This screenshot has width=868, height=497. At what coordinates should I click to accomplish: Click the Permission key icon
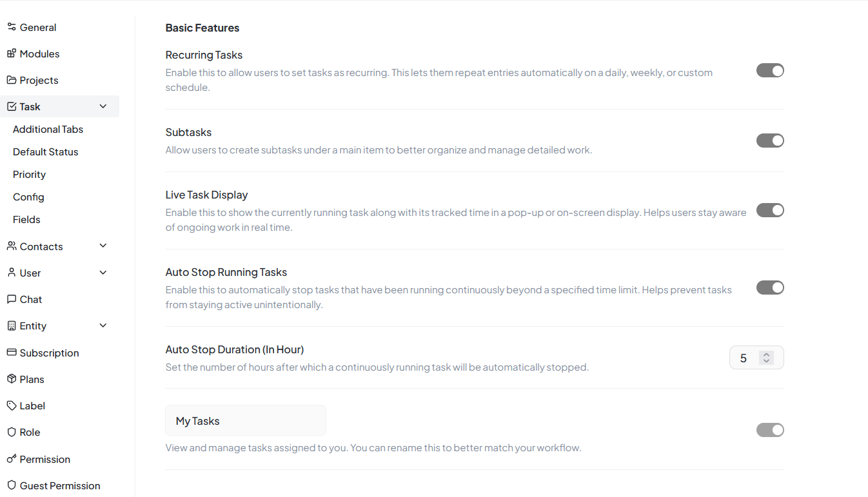tap(12, 459)
